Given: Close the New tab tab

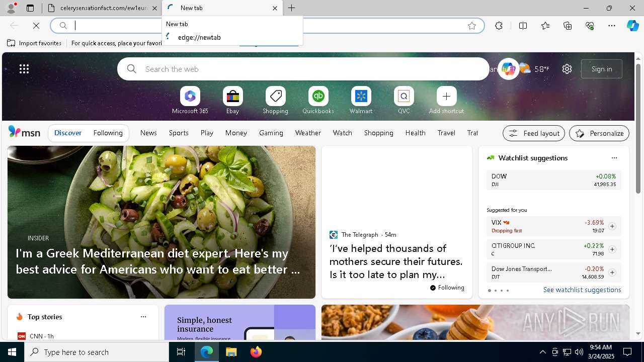Looking at the screenshot, I should (x=275, y=8).
